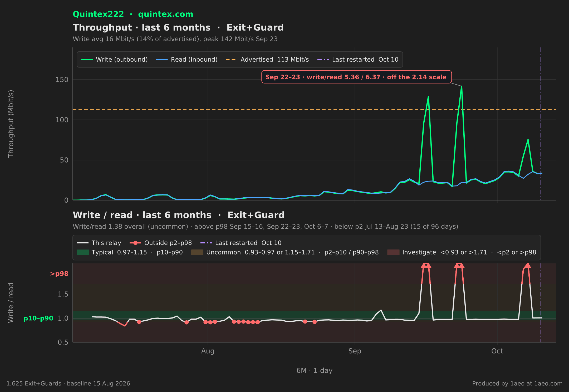The height and width of the screenshot is (392, 569).
Task: Click the red Investigate band swatch
Action: pos(393,252)
